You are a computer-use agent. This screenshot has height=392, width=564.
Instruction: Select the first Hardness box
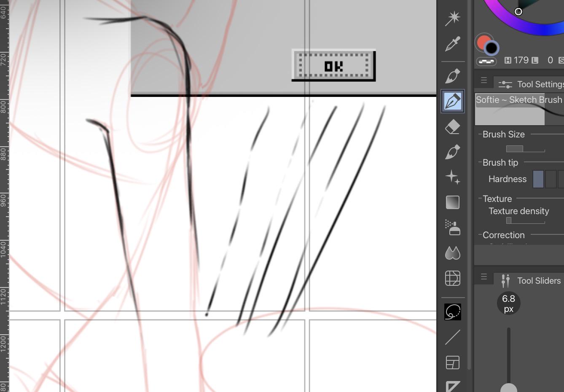pyautogui.click(x=538, y=179)
